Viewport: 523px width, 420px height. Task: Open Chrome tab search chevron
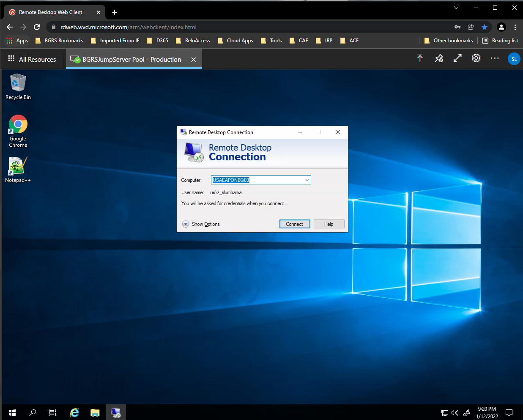coord(456,8)
